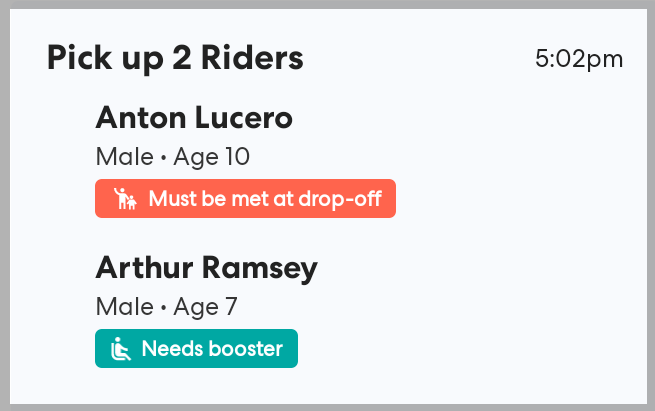655x411 pixels.
Task: Tap the "Age 10" text
Action: pyautogui.click(x=211, y=157)
